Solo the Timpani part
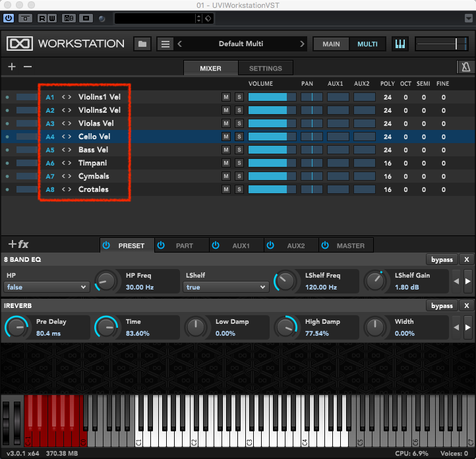The height and width of the screenshot is (459, 476). (x=239, y=163)
